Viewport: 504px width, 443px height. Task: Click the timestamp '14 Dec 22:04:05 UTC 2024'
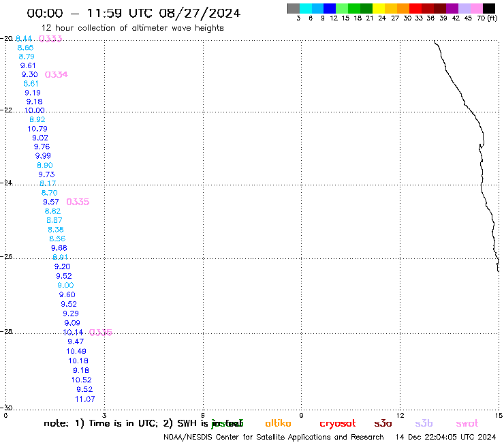pyautogui.click(x=445, y=438)
